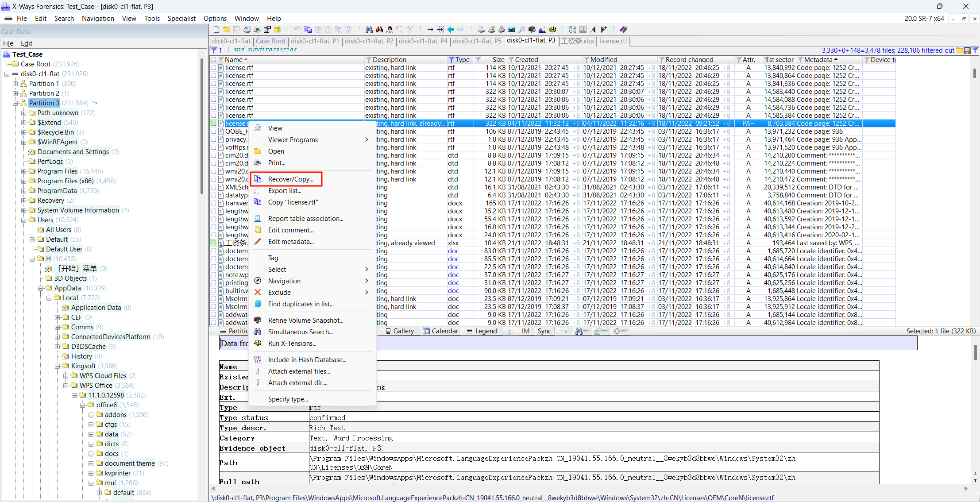This screenshot has height=502, width=980.
Task: Click the camera Take Snapshot icon
Action: (x=532, y=30)
